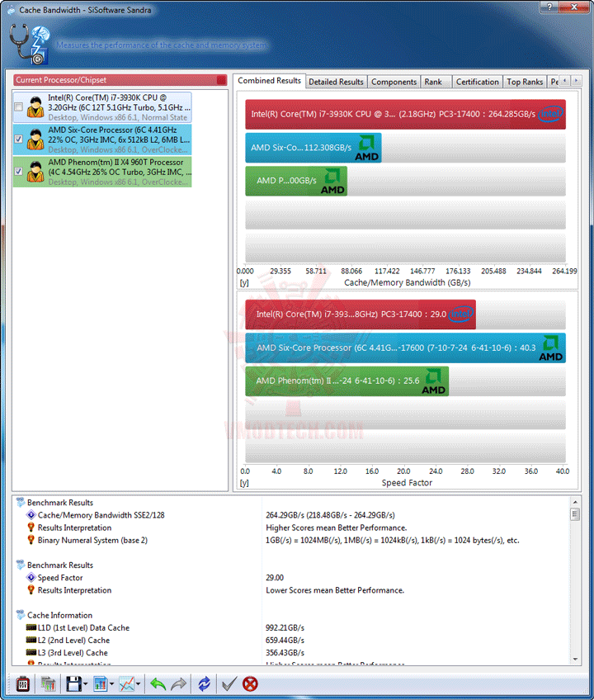Click the L2 value 659.44GB/s
This screenshot has width=594, height=700.
(285, 640)
